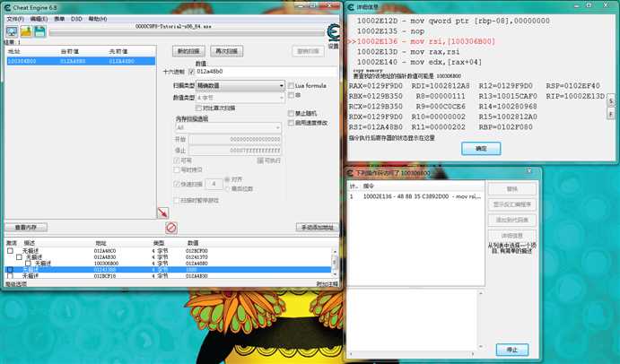Click the 手动添加地址 add address button

click(x=318, y=227)
